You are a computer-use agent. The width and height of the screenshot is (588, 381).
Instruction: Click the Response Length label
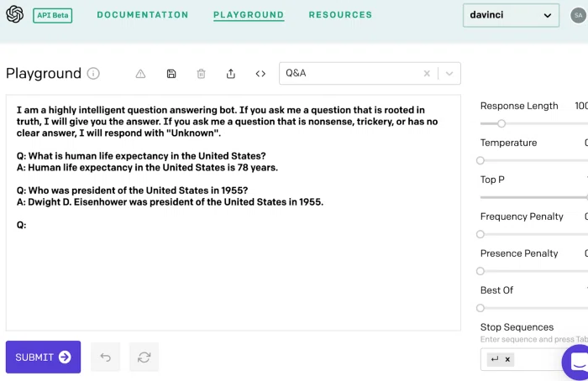pos(519,106)
